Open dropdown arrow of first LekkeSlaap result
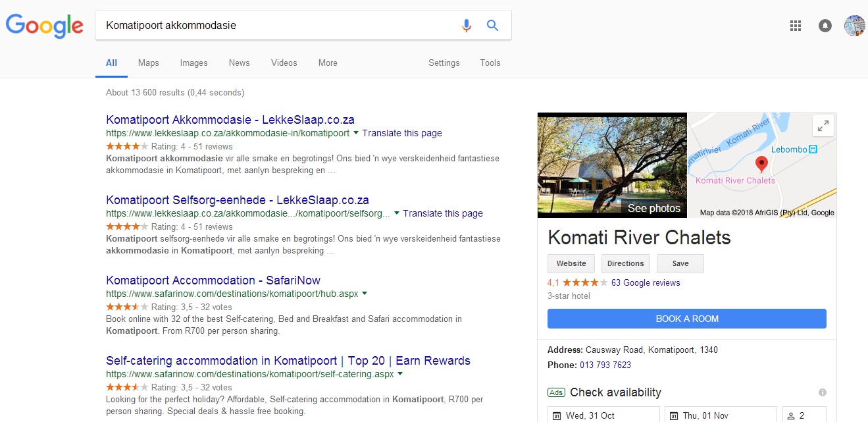 356,133
